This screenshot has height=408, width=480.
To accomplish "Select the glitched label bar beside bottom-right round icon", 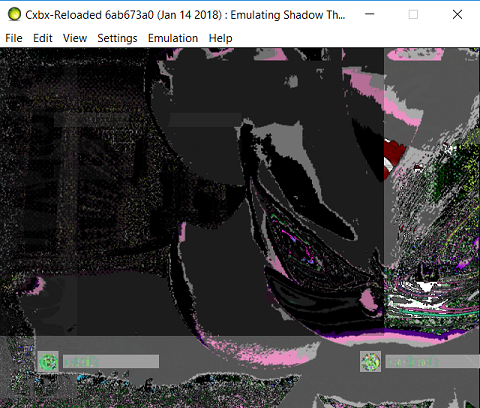I will point(432,361).
